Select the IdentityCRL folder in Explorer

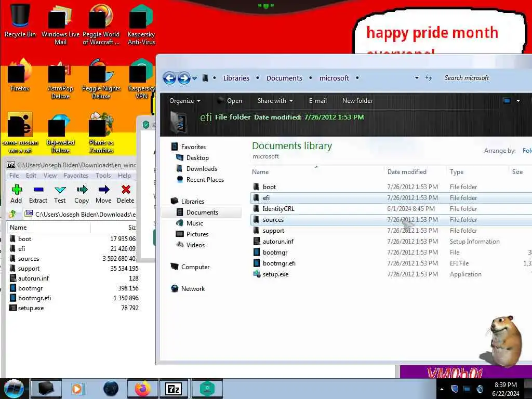point(278,209)
